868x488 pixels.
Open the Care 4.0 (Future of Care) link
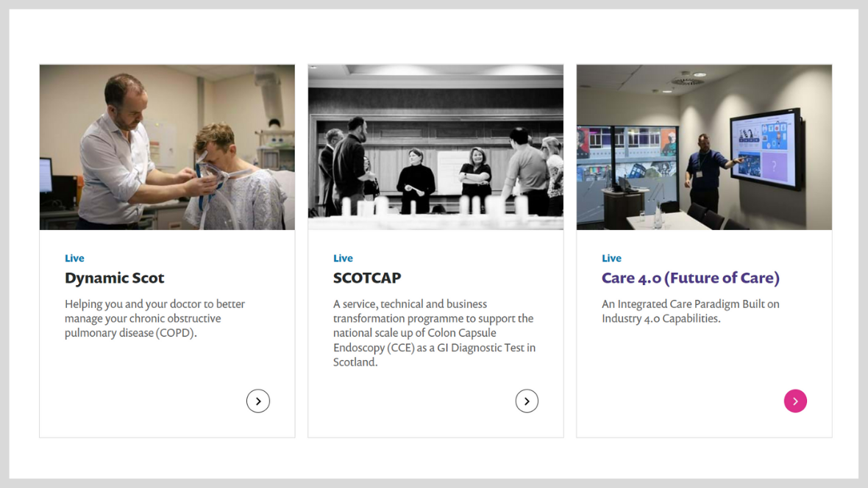(690, 278)
